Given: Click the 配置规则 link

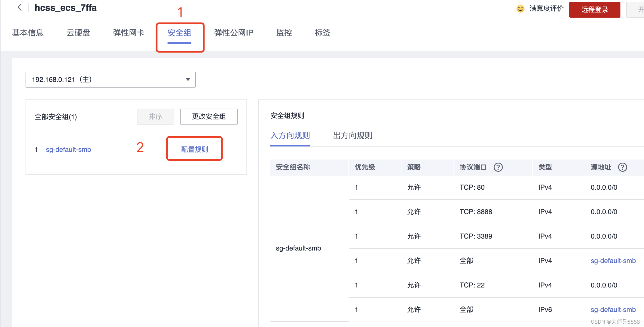Looking at the screenshot, I should click(195, 149).
